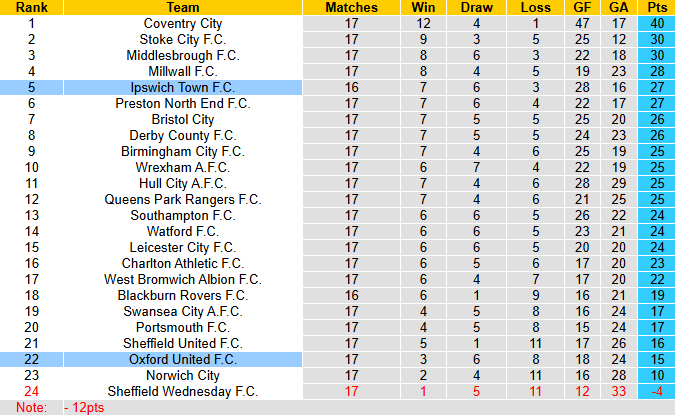Click the Pts column header
This screenshot has height=415, width=675.
[x=657, y=8]
